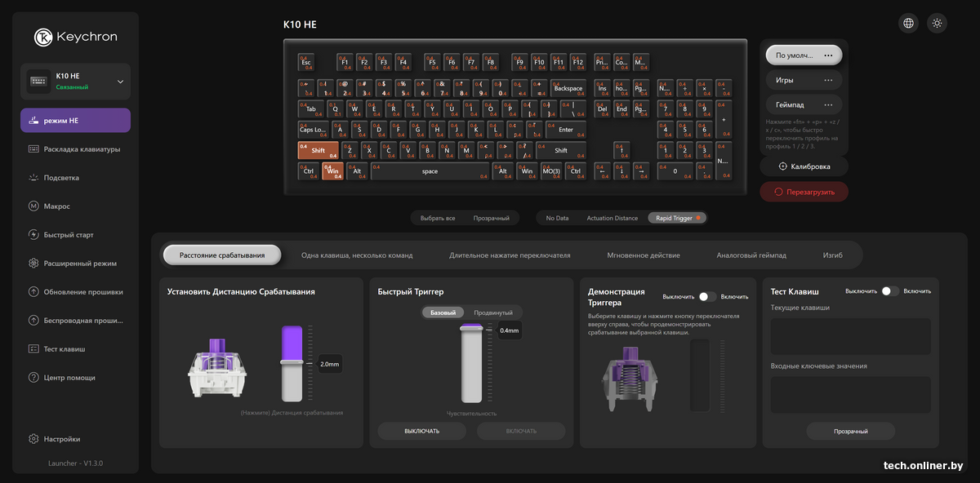Select the MO(3) key
The image size is (980, 483).
click(x=551, y=171)
